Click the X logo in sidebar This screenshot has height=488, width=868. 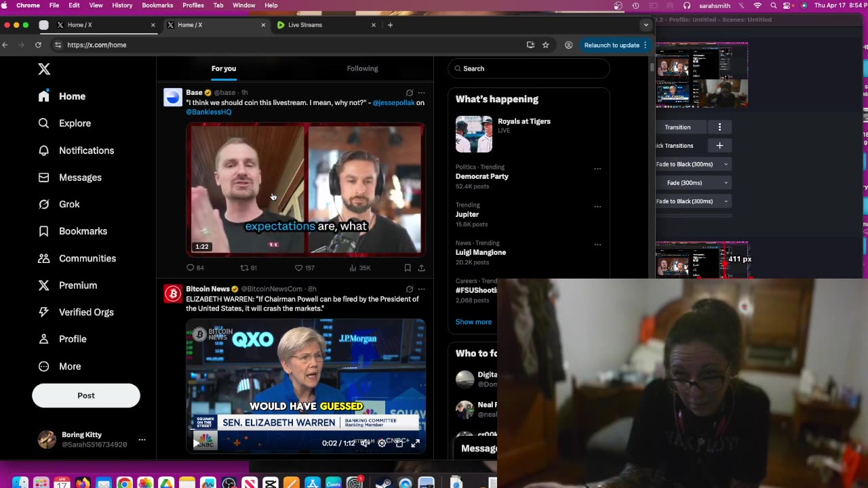44,69
